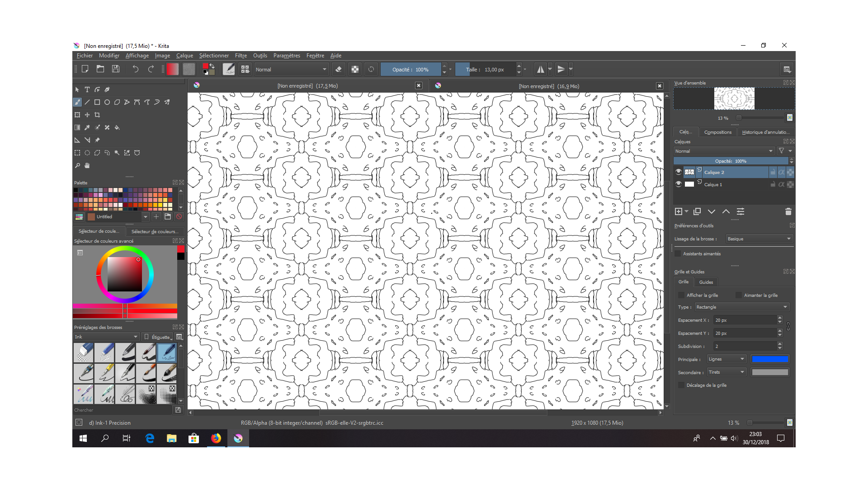This screenshot has height=488, width=868.
Task: Click the Étiquette button in brush presets
Action: click(158, 337)
